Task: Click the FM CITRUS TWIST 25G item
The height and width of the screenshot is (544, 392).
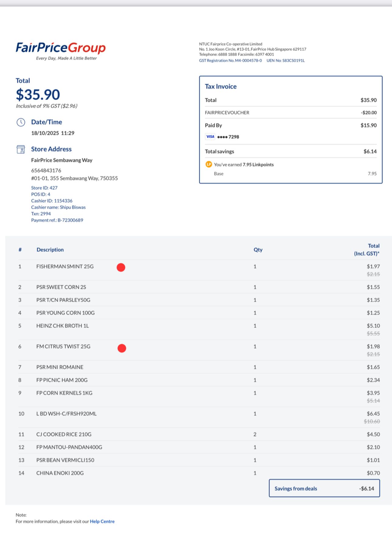Action: [x=63, y=346]
